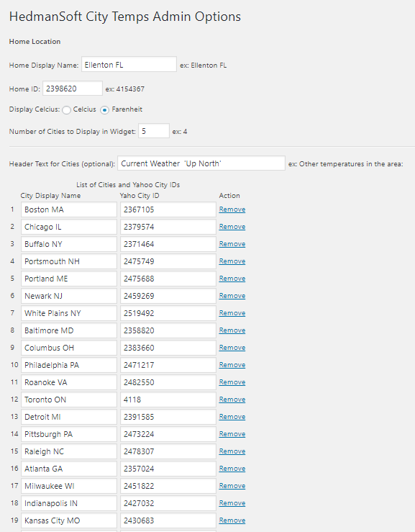
Task: Remove the White Plains NY row
Action: point(232,313)
